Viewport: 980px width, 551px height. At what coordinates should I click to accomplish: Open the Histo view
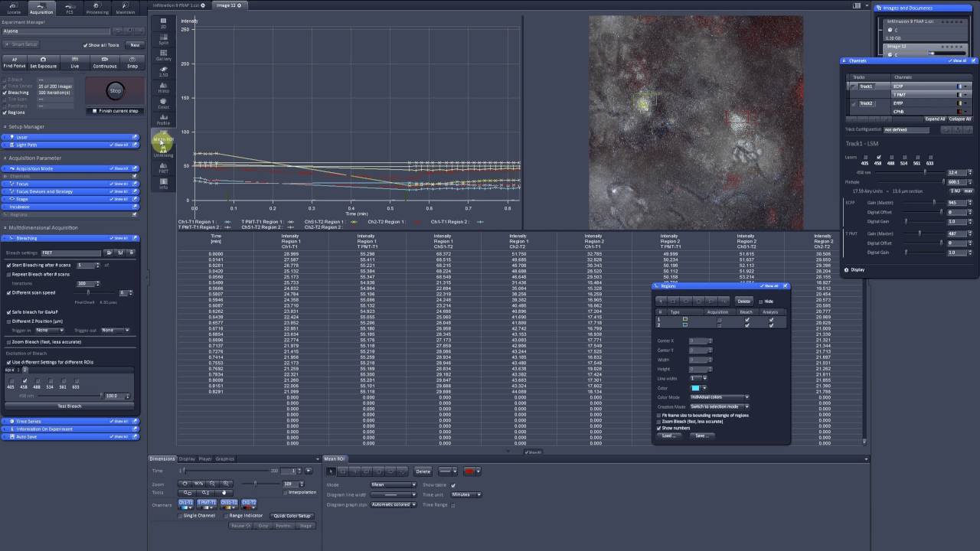pyautogui.click(x=163, y=88)
